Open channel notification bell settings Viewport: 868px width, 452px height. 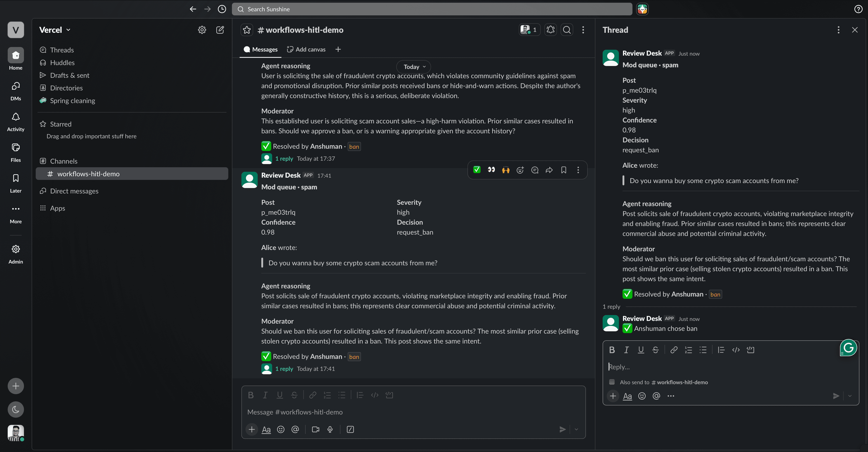[x=551, y=30]
